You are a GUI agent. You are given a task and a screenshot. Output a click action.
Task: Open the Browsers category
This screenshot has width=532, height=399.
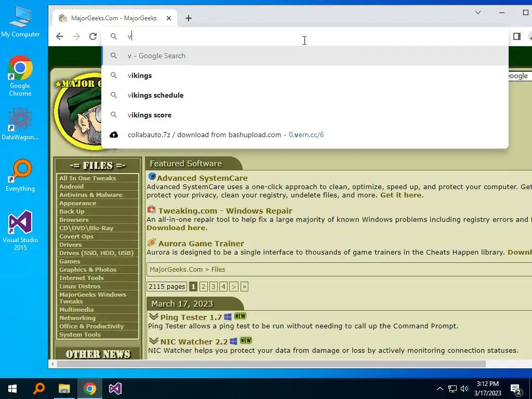[74, 220]
